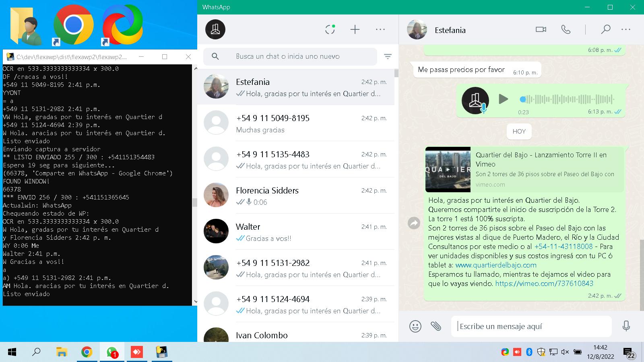This screenshot has height=362, width=644.
Task: Open the Walter chat
Action: 296,232
